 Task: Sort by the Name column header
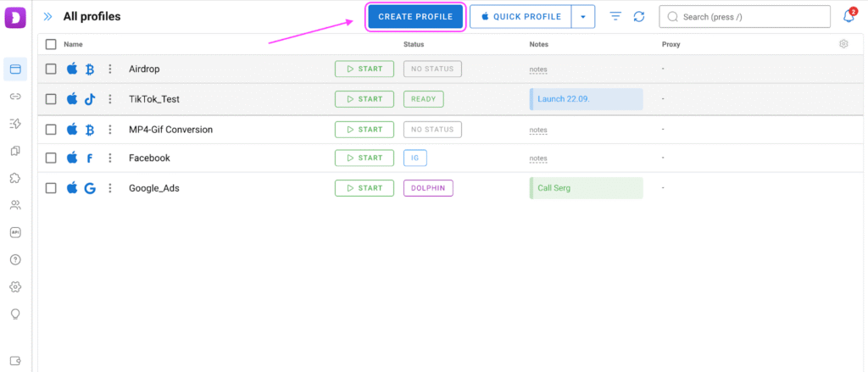(x=73, y=44)
